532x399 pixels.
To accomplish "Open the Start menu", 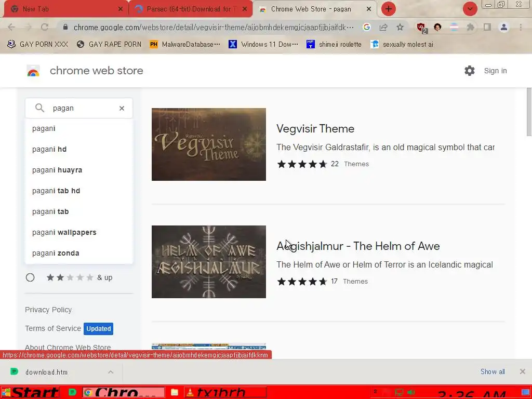I will (x=30, y=393).
